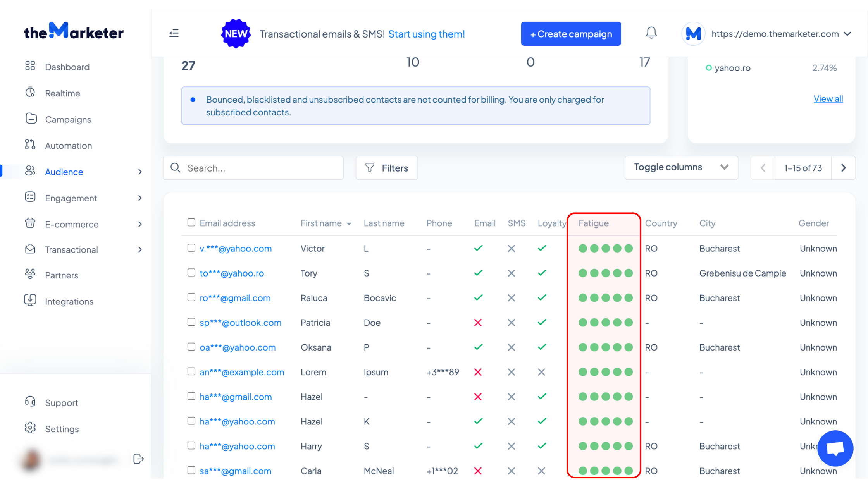Click the Support headset icon
The width and height of the screenshot is (868, 488).
coord(30,402)
